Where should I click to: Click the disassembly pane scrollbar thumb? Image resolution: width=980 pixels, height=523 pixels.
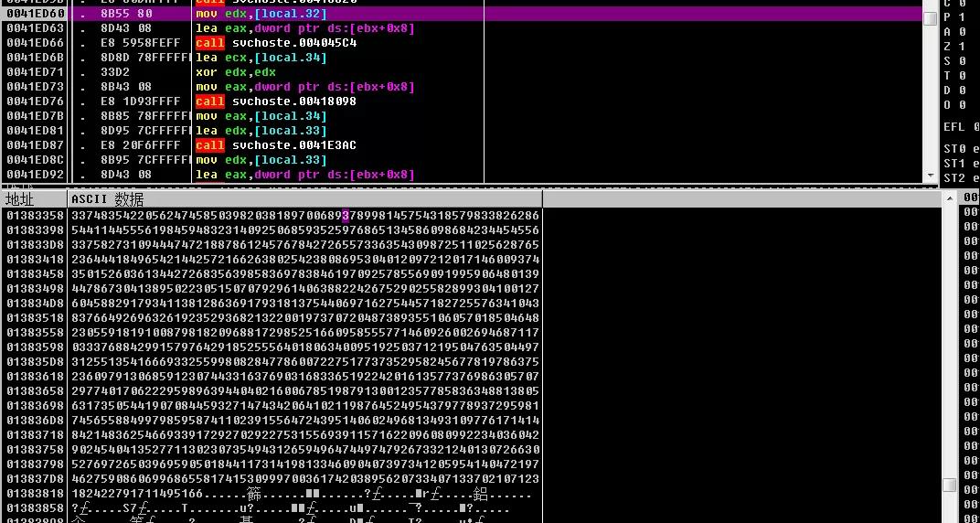coord(930,18)
